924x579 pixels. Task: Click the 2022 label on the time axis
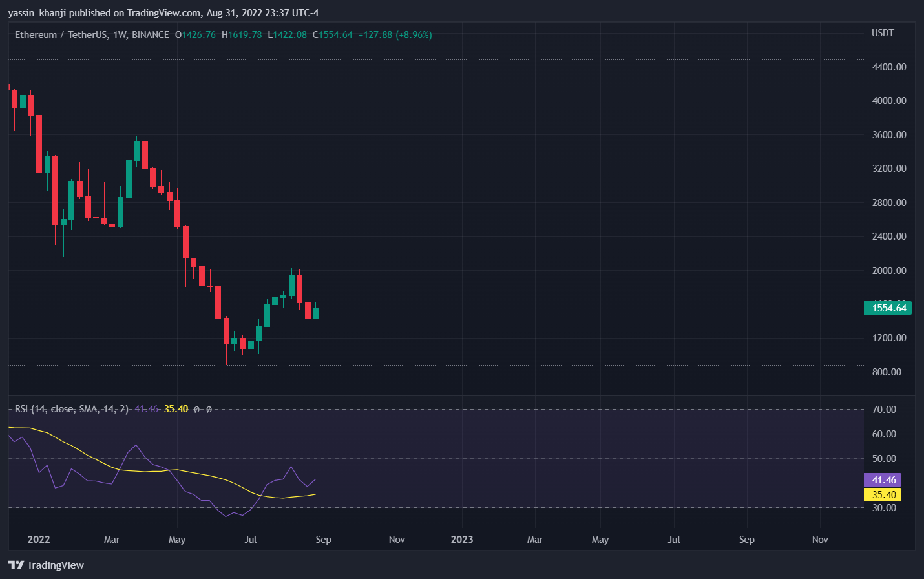pyautogui.click(x=39, y=540)
